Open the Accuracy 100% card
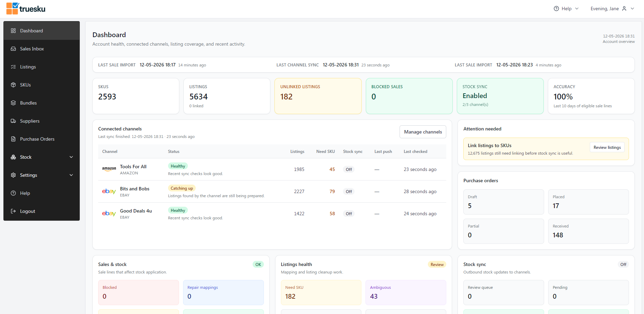 point(591,96)
